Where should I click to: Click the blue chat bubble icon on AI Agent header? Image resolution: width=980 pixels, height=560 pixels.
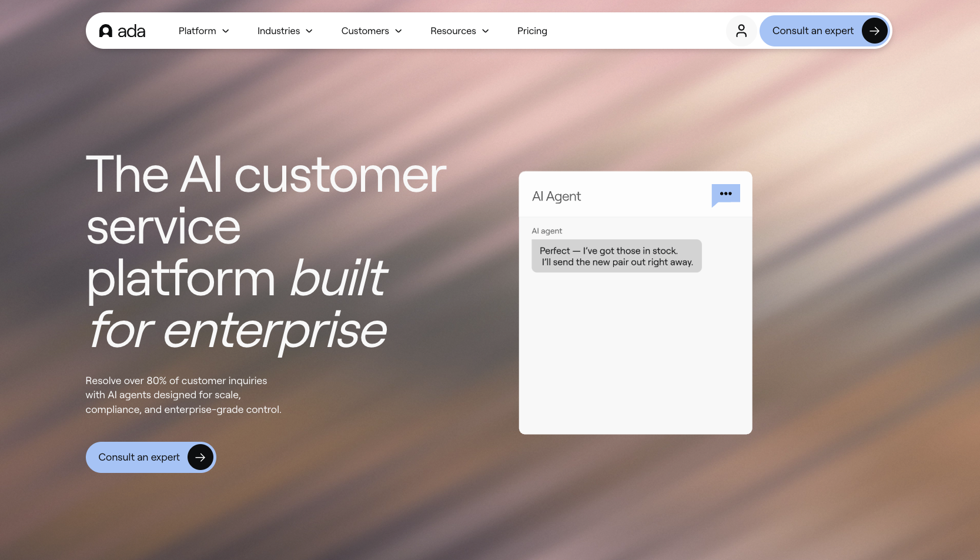[725, 195]
